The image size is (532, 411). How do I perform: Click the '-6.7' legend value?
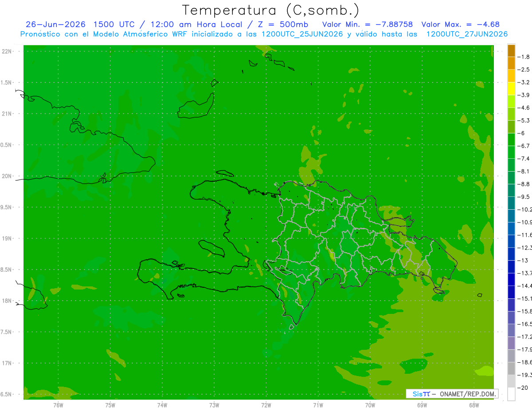pos(524,146)
